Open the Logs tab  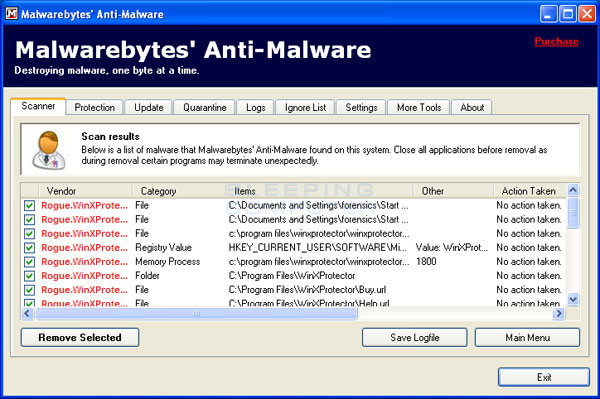click(256, 107)
